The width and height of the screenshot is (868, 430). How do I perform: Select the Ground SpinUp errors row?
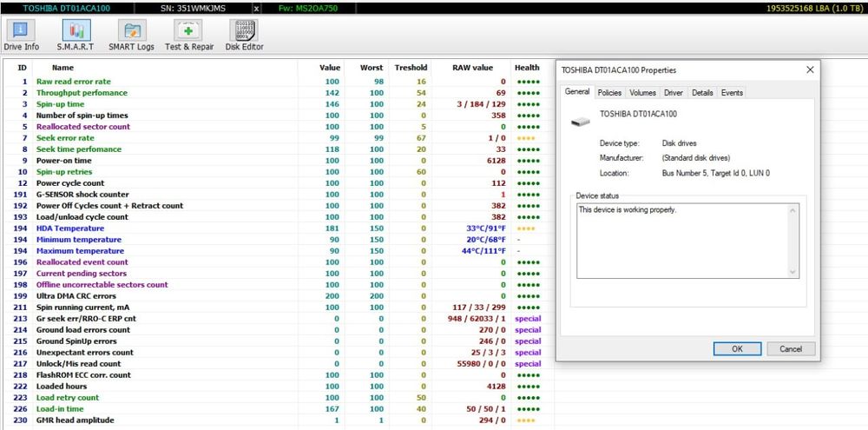(x=279, y=341)
